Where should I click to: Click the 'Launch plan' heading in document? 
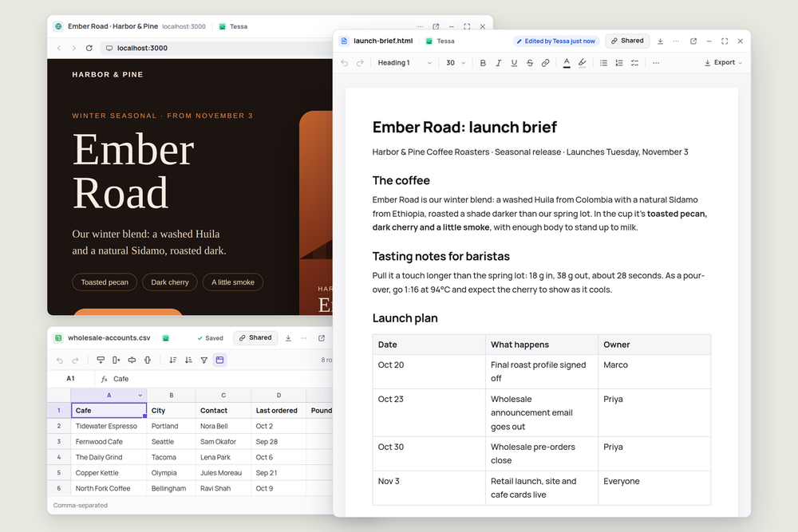point(405,318)
